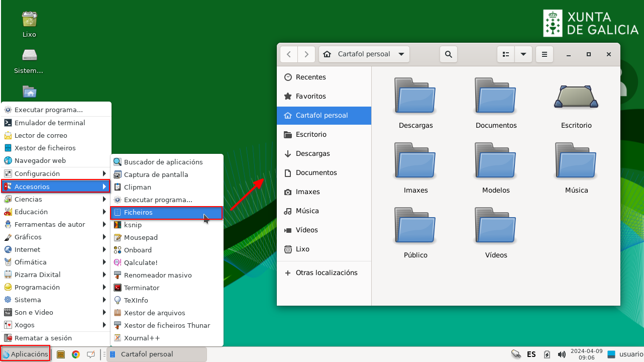Click Cartafol persoal taskbar window button

click(x=157, y=354)
